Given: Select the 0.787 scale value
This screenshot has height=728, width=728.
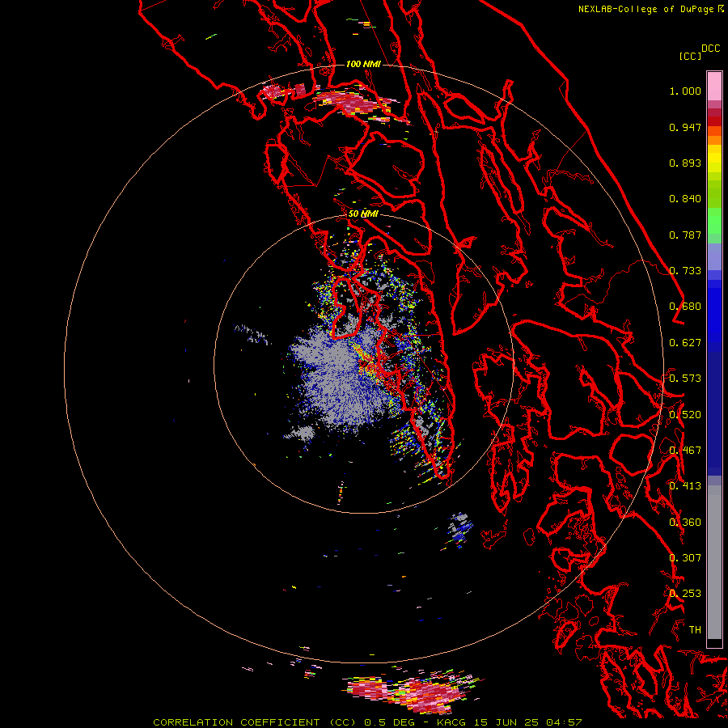Looking at the screenshot, I should [x=685, y=235].
